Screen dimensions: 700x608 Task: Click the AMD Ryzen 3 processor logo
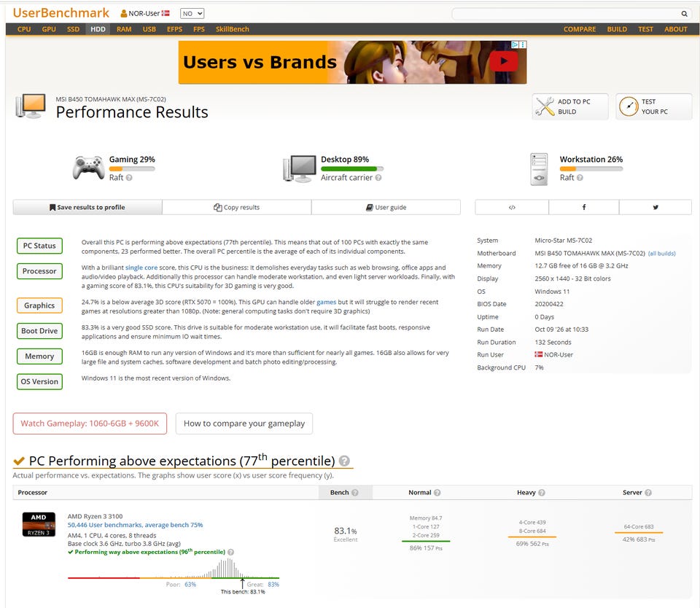(39, 524)
